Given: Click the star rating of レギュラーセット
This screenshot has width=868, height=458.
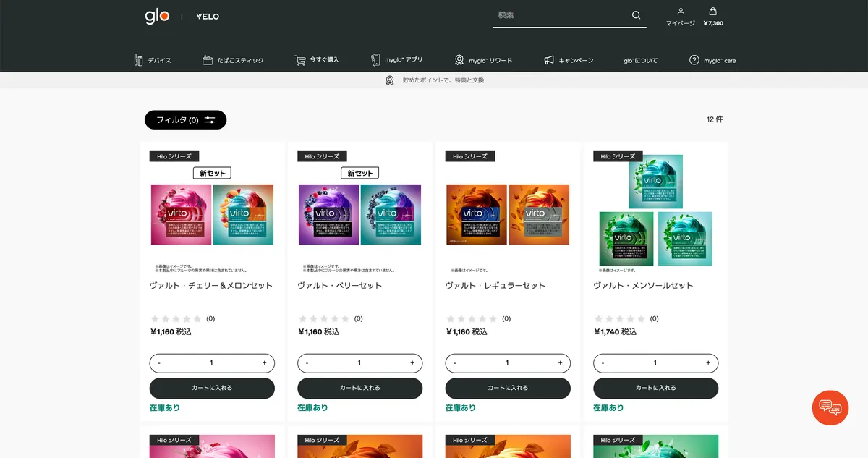Looking at the screenshot, I should [x=472, y=318].
